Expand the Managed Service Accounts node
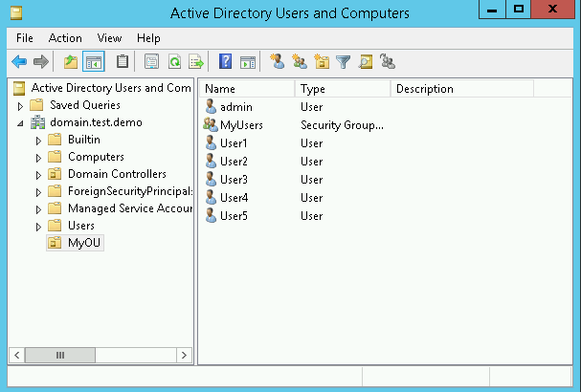This screenshot has width=581, height=392. coord(38,209)
